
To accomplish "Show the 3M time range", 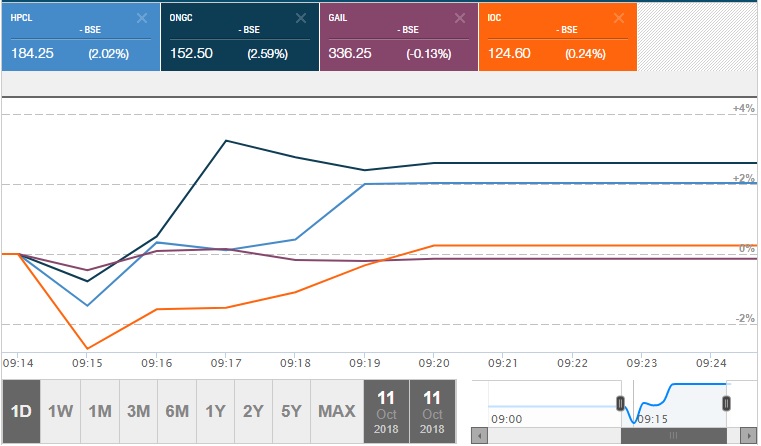I will pos(138,411).
